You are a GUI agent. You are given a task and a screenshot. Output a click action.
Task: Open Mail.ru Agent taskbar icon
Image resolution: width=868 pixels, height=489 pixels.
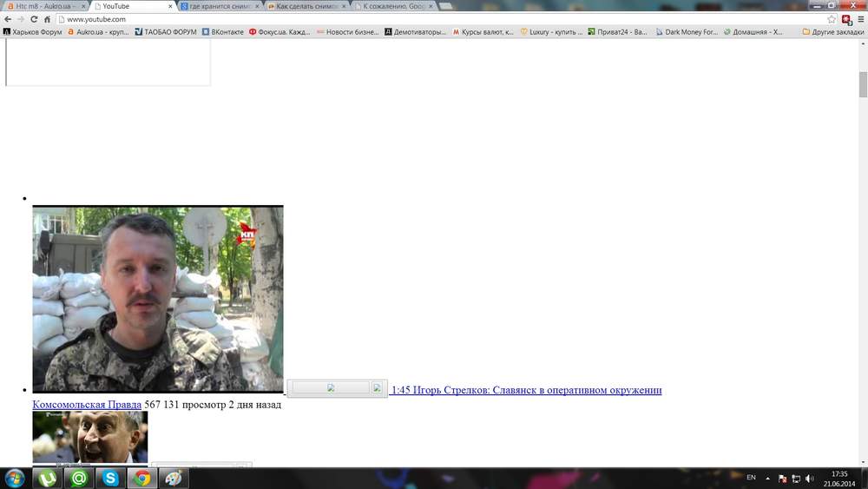tap(79, 478)
